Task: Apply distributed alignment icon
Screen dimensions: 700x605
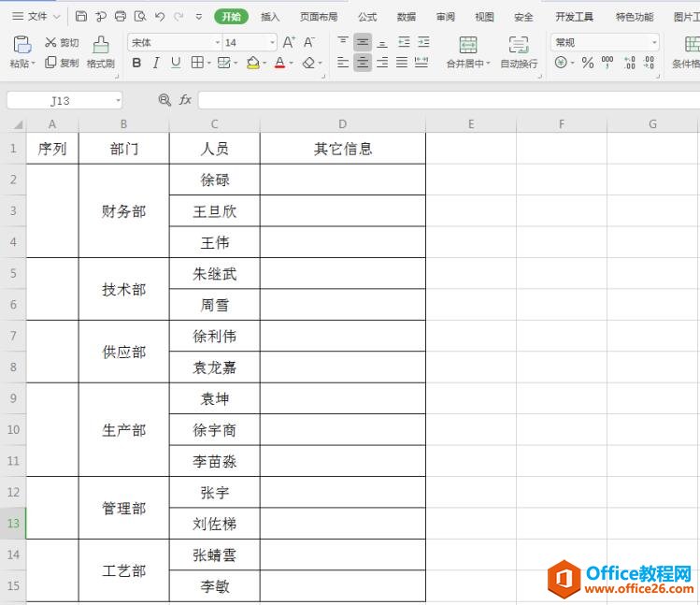Action: click(x=421, y=62)
